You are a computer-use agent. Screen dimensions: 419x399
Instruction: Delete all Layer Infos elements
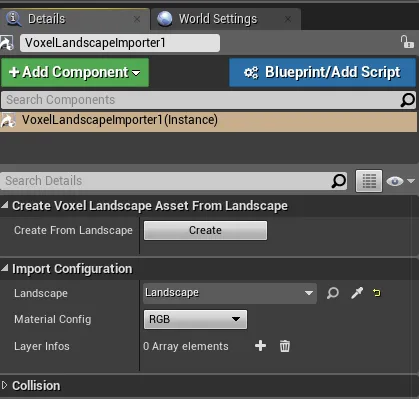285,346
